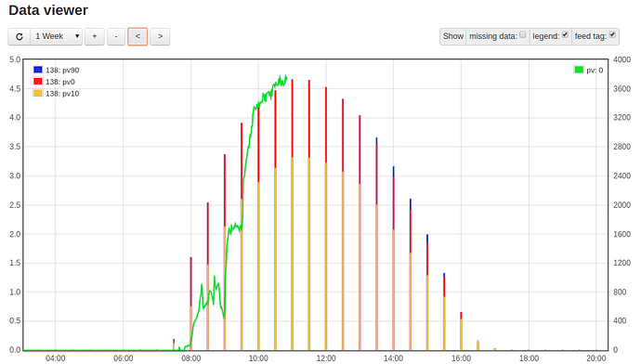641x364 pixels.
Task: Click the green pv legend swatch
Action: pos(579,70)
